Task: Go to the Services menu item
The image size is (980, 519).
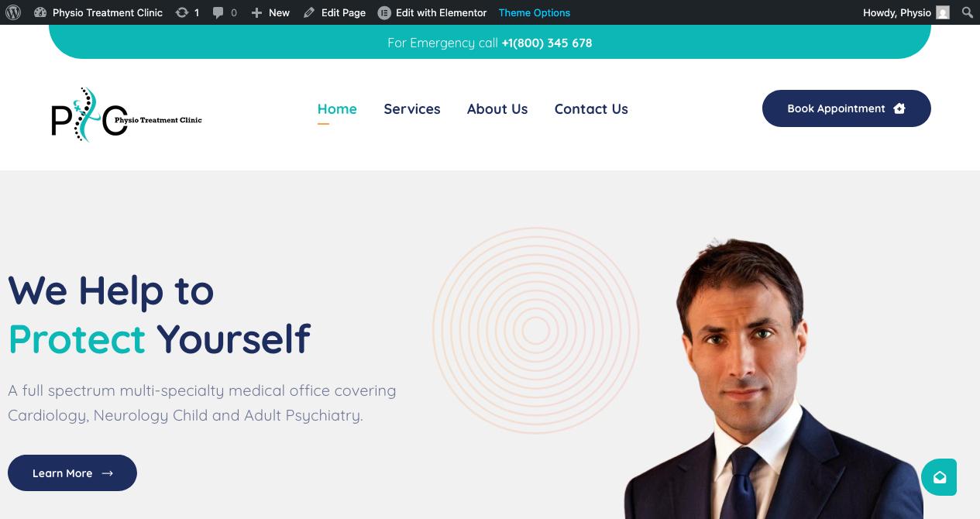Action: coord(412,109)
